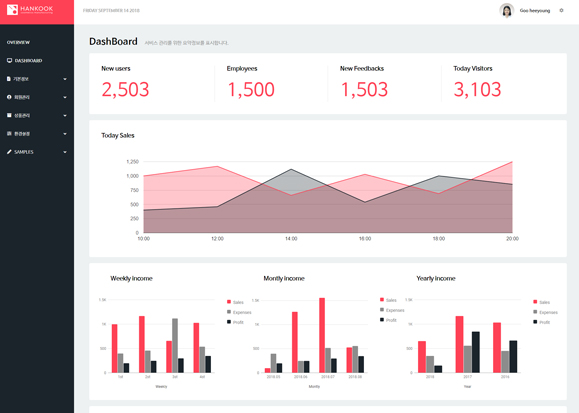
Task: Click the OVERVIEW sidebar heading
Action: (x=18, y=42)
